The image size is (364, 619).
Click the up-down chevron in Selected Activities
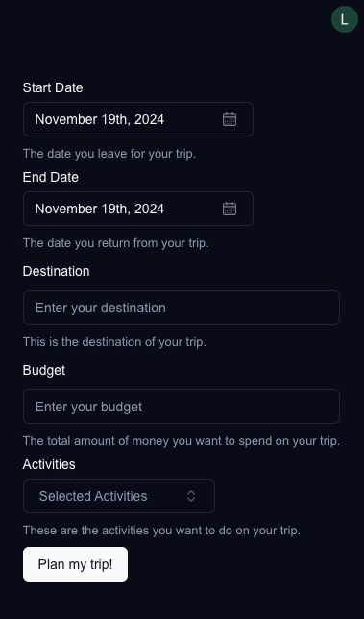click(x=191, y=496)
